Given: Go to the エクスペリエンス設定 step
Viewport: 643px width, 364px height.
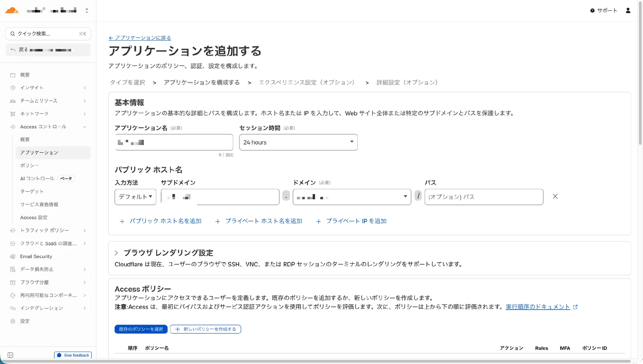Looking at the screenshot, I should click(307, 82).
